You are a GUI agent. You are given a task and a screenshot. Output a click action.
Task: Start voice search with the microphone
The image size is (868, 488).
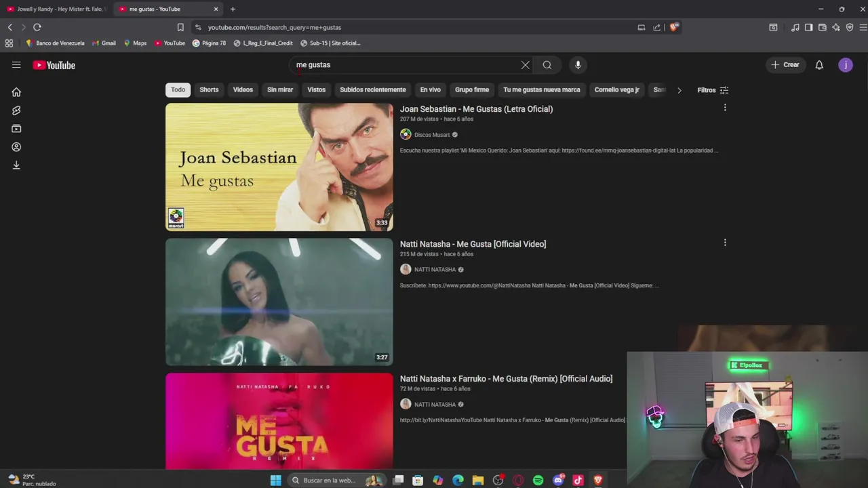(578, 65)
